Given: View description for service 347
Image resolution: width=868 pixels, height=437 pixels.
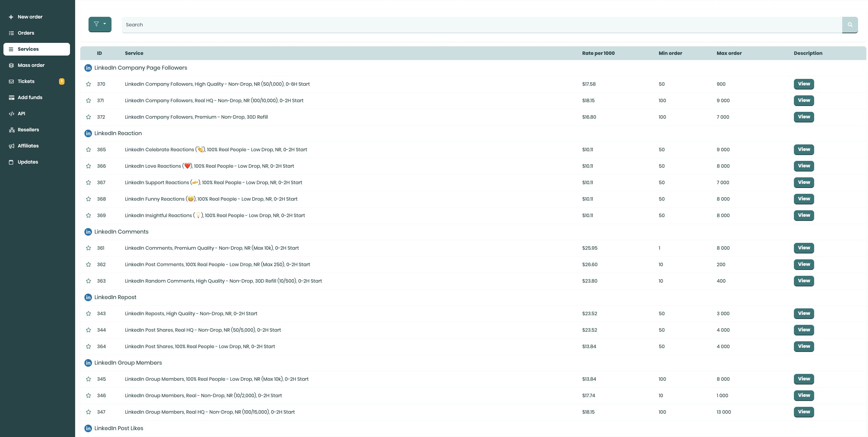Looking at the screenshot, I should 804,412.
